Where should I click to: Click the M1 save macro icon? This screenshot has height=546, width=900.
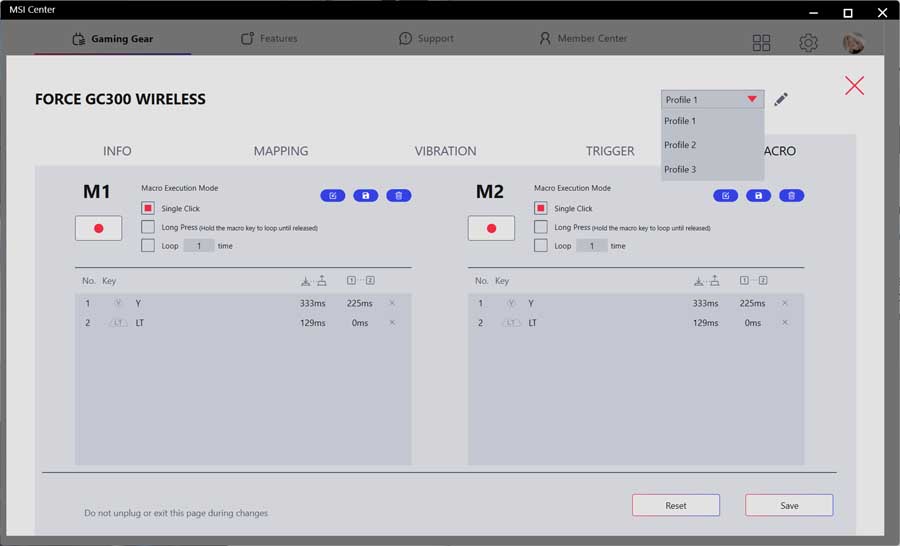[366, 196]
